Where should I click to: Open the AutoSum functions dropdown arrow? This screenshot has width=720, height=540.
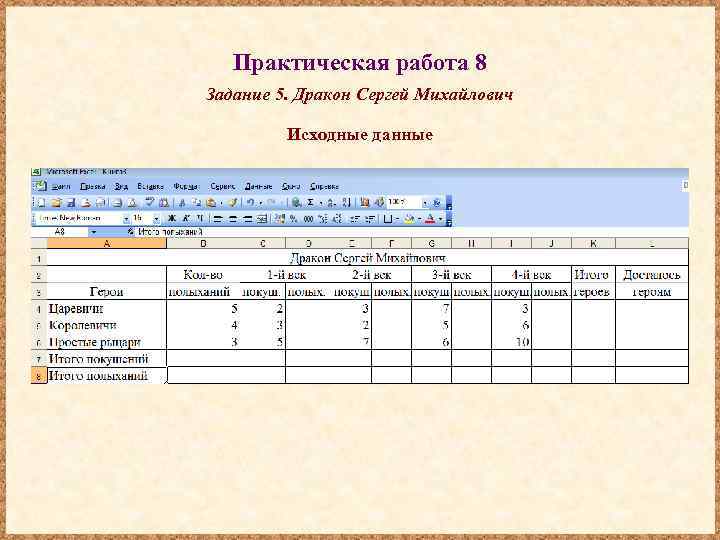pyautogui.click(x=321, y=202)
